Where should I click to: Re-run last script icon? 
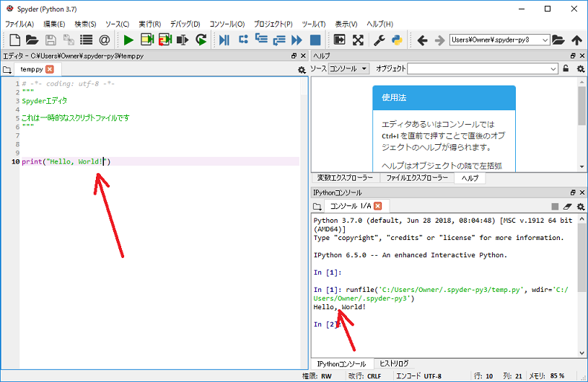click(x=201, y=40)
